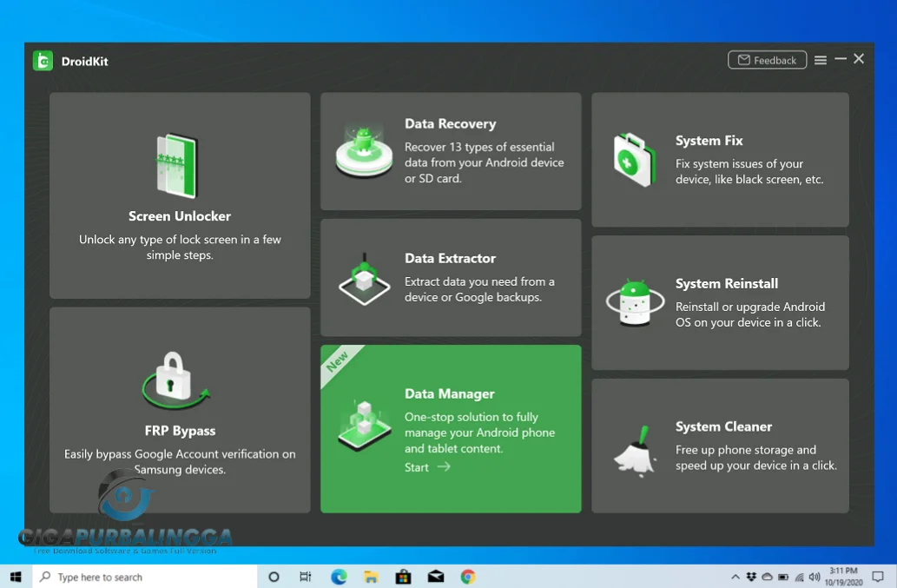
Task: Launch Microsoft Edge from taskbar
Action: (339, 577)
